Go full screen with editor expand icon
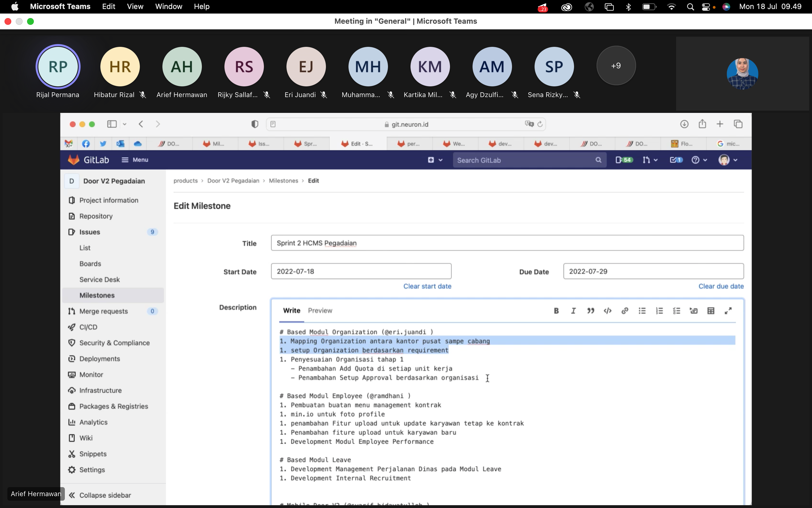 click(x=728, y=311)
